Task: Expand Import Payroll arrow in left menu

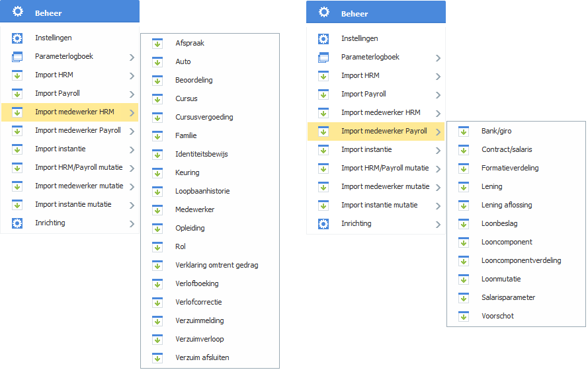Action: pos(132,94)
